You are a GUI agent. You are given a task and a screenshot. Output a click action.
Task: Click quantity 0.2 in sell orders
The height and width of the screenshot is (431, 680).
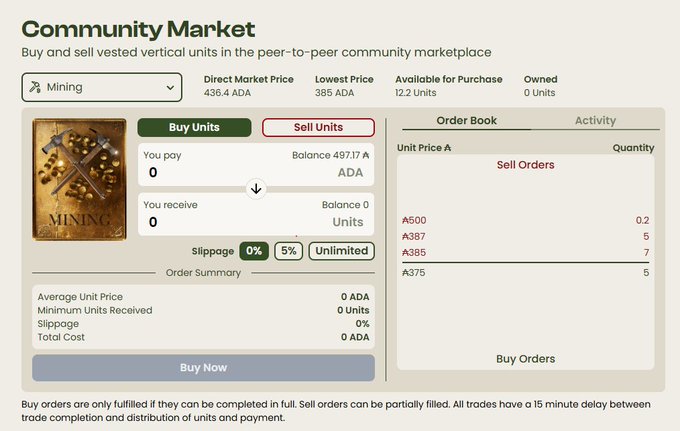(642, 220)
